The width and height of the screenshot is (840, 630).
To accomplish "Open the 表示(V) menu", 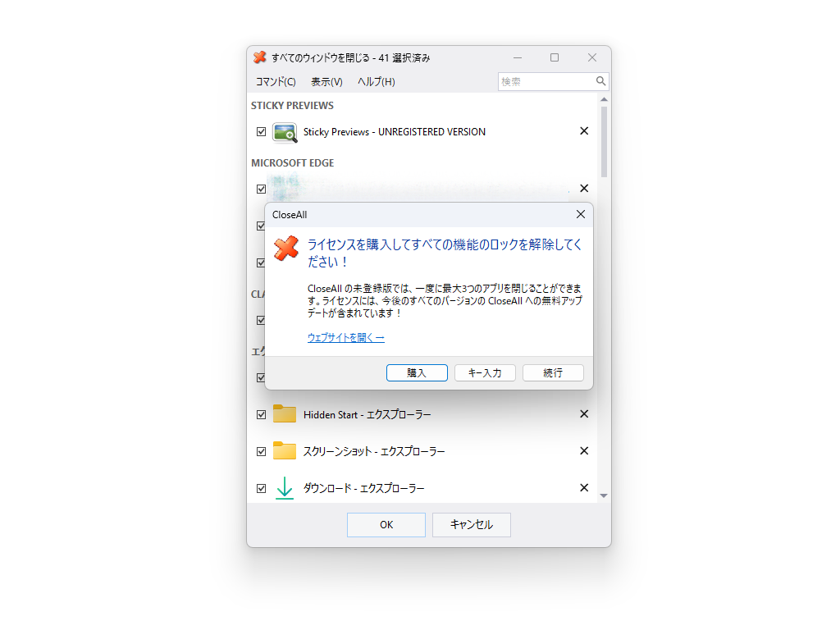I will coord(326,81).
